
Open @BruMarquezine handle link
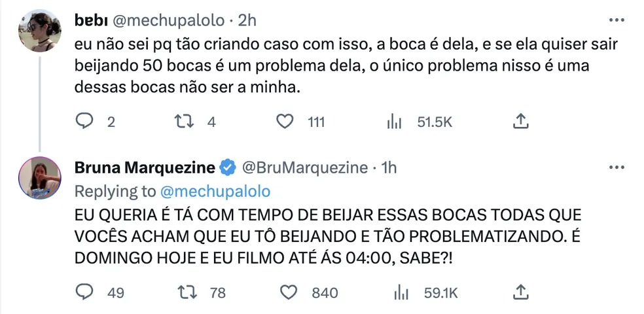pos(304,167)
